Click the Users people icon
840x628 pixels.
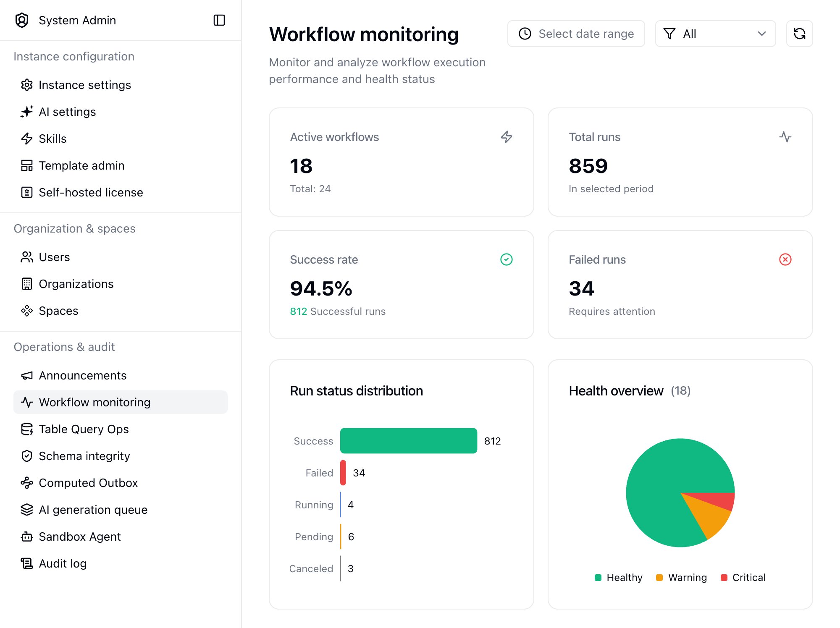tap(27, 257)
